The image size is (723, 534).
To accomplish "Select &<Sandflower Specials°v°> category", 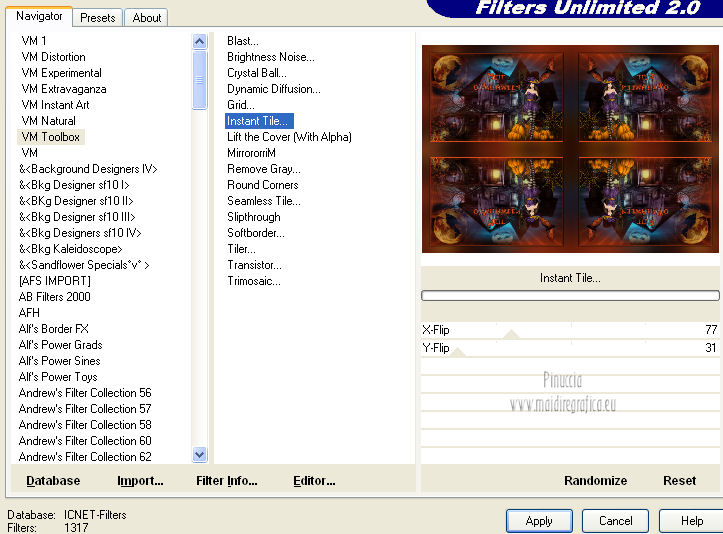I will click(84, 265).
